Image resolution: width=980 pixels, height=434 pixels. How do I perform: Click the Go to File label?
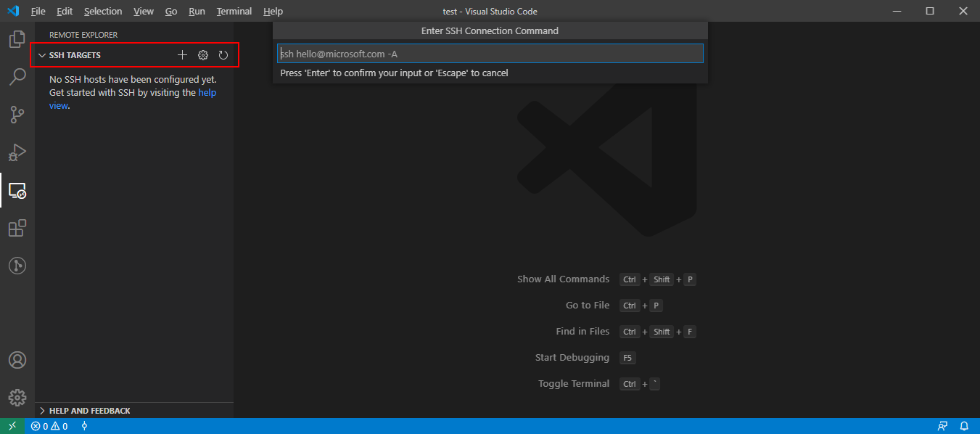[x=588, y=306]
